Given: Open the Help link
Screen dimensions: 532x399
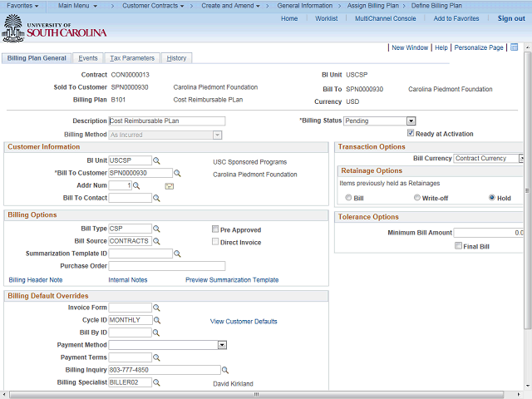Looking at the screenshot, I should 441,48.
